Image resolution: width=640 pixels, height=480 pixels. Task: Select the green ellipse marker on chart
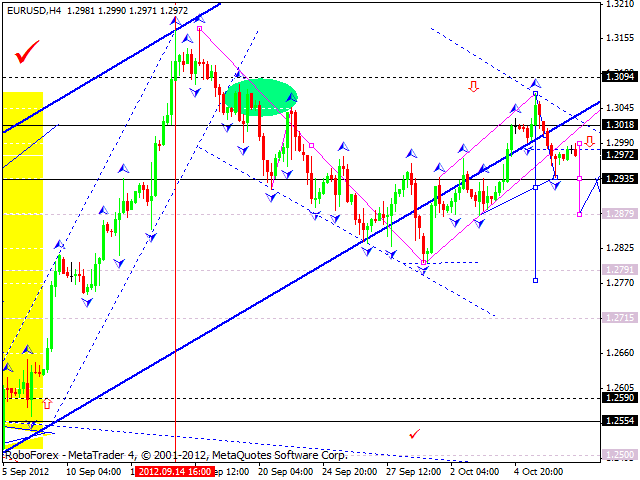tap(261, 96)
